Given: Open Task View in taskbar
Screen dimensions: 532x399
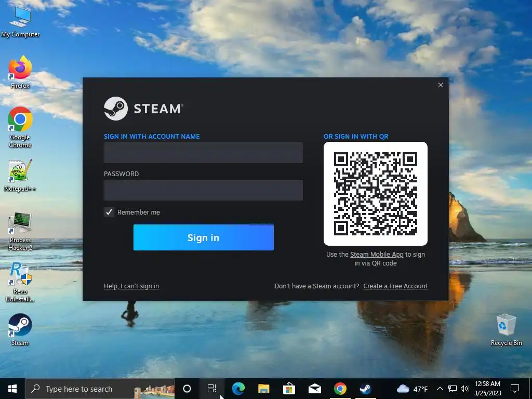Looking at the screenshot, I should tap(212, 389).
